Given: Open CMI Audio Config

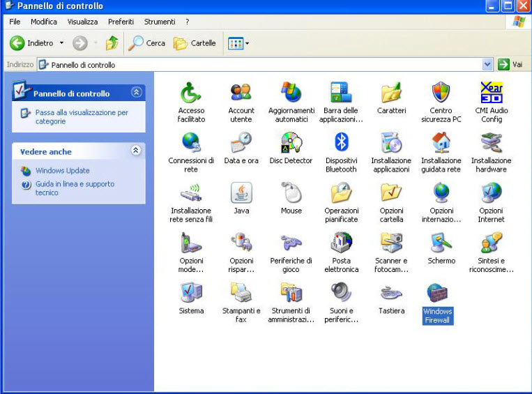Looking at the screenshot, I should click(x=491, y=93).
